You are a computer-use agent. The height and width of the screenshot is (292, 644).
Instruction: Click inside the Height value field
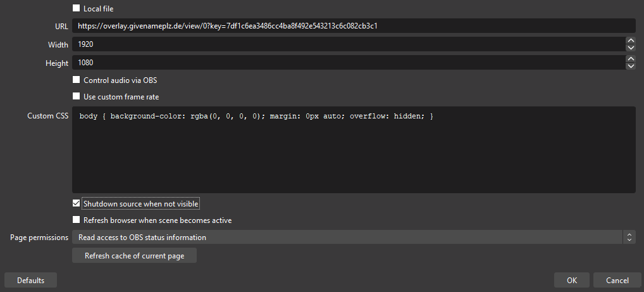pos(348,63)
